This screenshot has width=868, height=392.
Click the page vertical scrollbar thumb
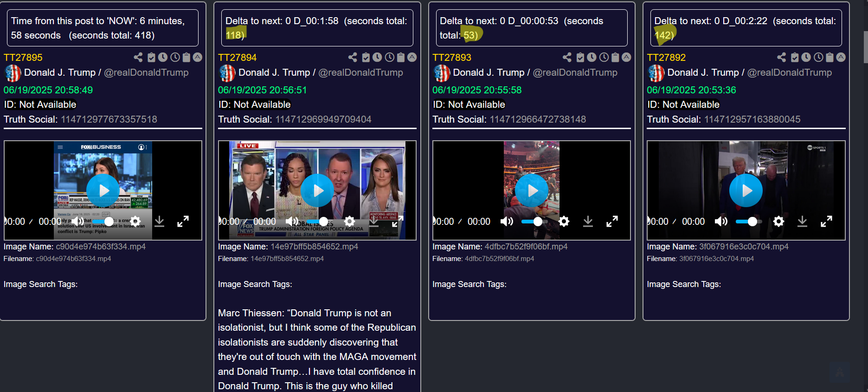click(865, 46)
